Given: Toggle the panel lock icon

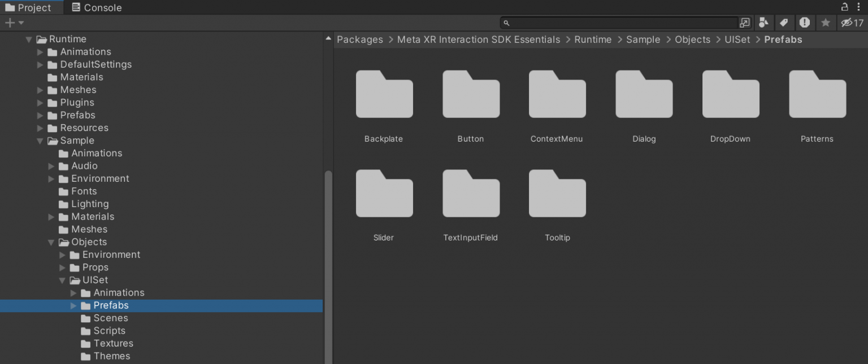Looking at the screenshot, I should (845, 7).
